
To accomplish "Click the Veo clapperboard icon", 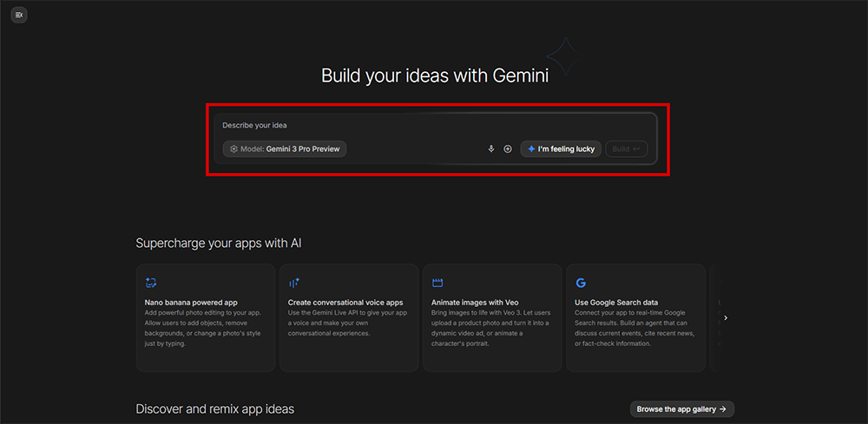I will (437, 283).
